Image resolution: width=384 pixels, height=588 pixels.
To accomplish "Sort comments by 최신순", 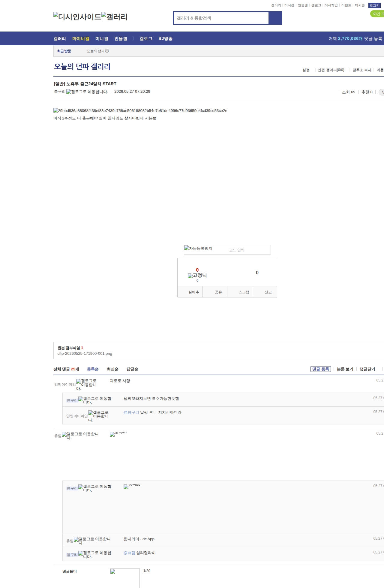I will coord(112,369).
